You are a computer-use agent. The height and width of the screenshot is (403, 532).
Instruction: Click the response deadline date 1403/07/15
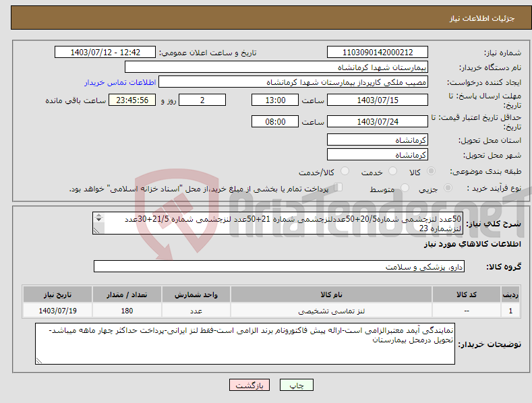378,100
